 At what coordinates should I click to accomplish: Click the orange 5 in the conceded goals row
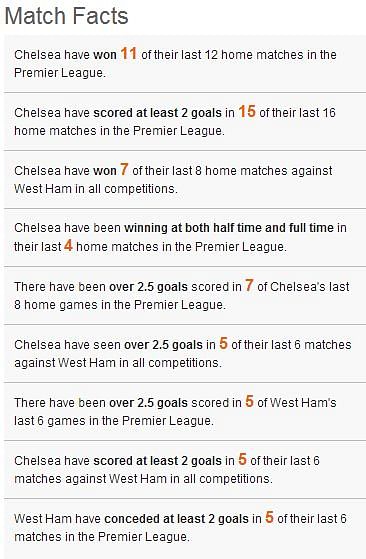[x=269, y=518]
